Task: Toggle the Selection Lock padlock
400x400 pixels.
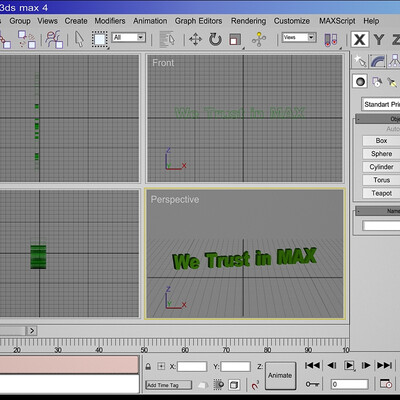Action: point(148,367)
